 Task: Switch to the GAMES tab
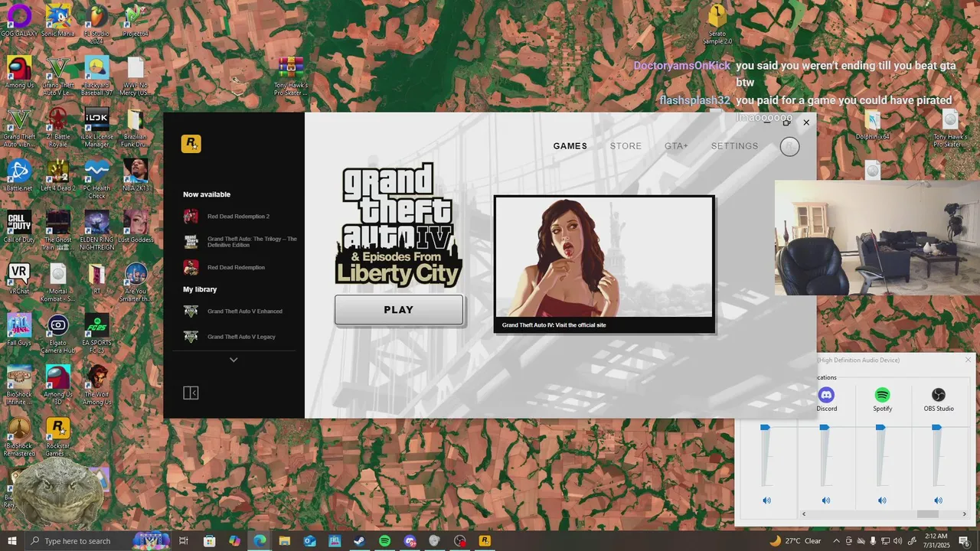click(x=570, y=146)
